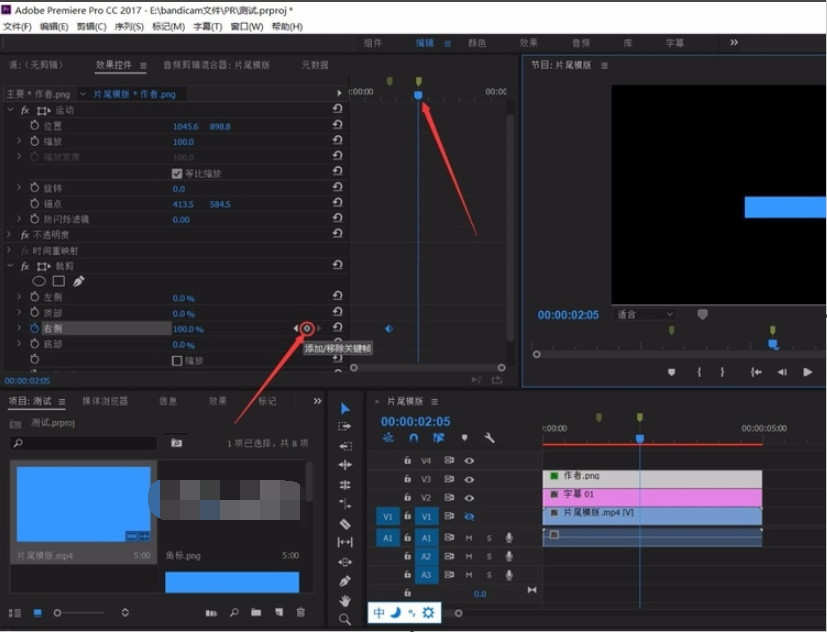The image size is (827, 632).
Task: Expand the Rotation parameter
Action: tap(20, 187)
